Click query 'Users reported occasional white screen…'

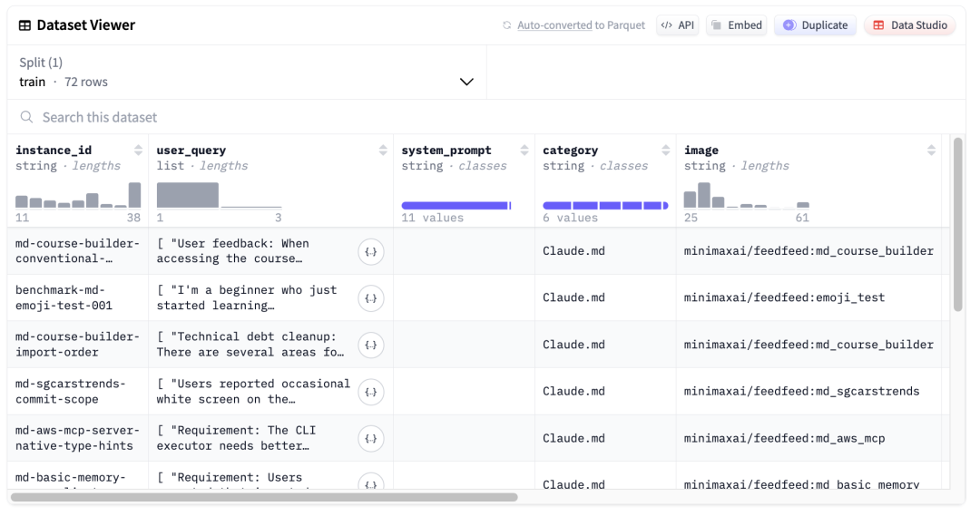(x=254, y=391)
